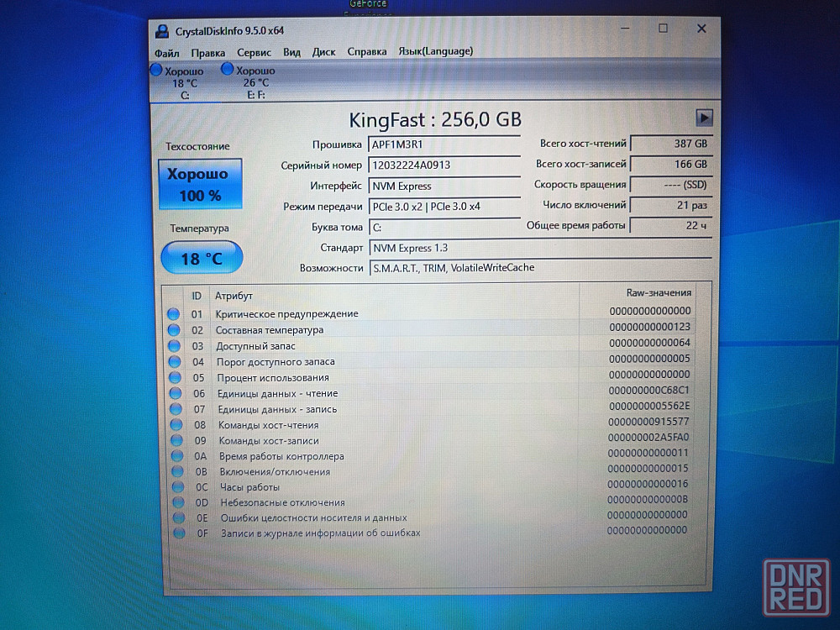Click the Буква тома field C:
Screen dimensions: 840x630
click(x=444, y=228)
